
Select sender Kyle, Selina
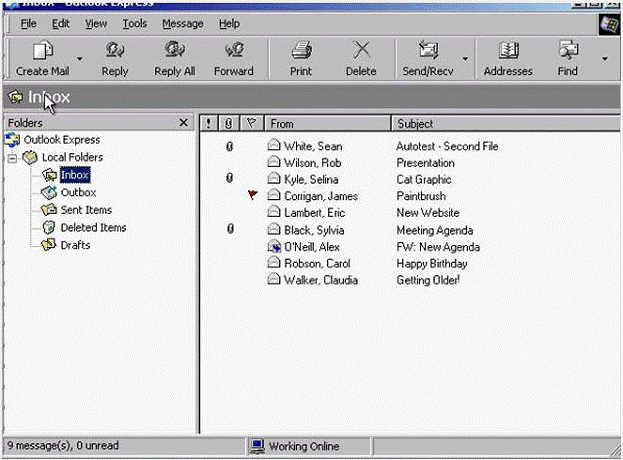coord(311,180)
